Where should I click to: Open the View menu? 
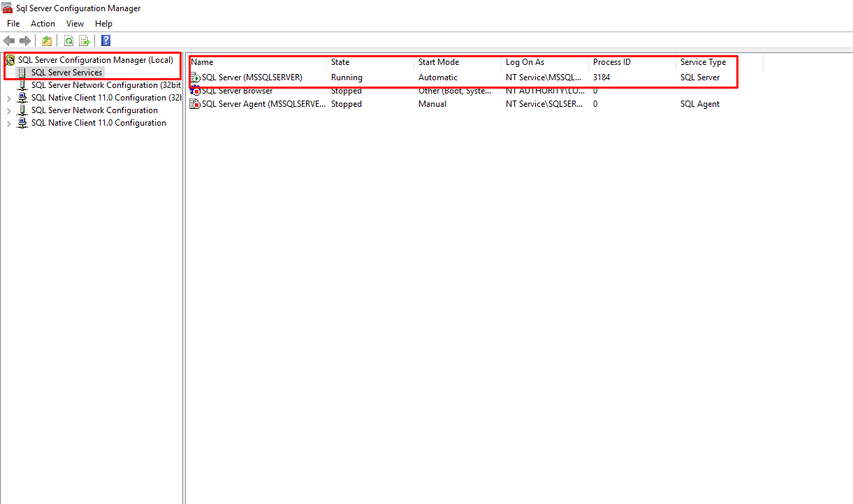pyautogui.click(x=75, y=24)
